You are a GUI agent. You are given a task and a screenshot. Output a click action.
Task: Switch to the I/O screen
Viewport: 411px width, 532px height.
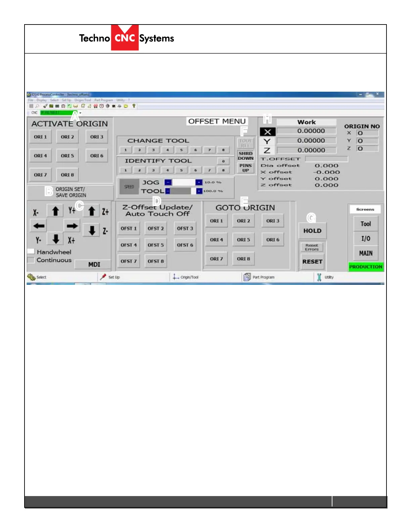click(x=366, y=239)
